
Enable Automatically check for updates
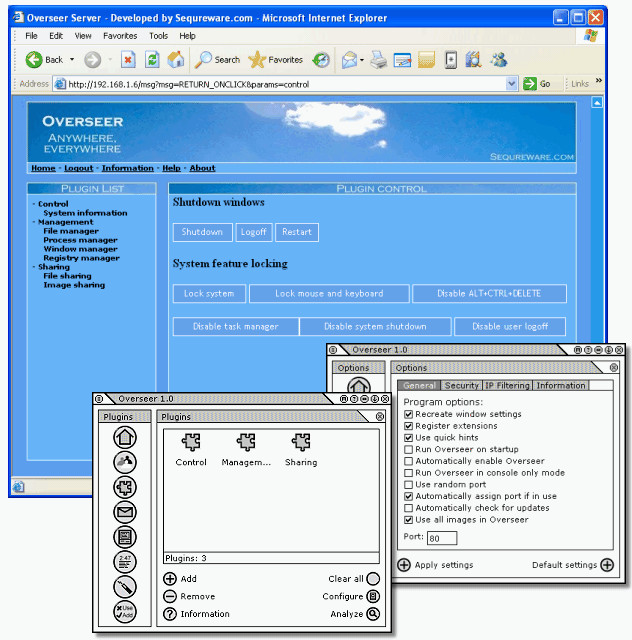pyautogui.click(x=408, y=508)
